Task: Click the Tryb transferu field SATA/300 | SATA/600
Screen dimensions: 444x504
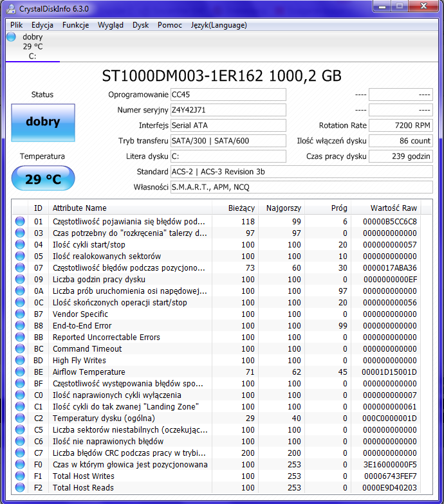Action: (228, 141)
